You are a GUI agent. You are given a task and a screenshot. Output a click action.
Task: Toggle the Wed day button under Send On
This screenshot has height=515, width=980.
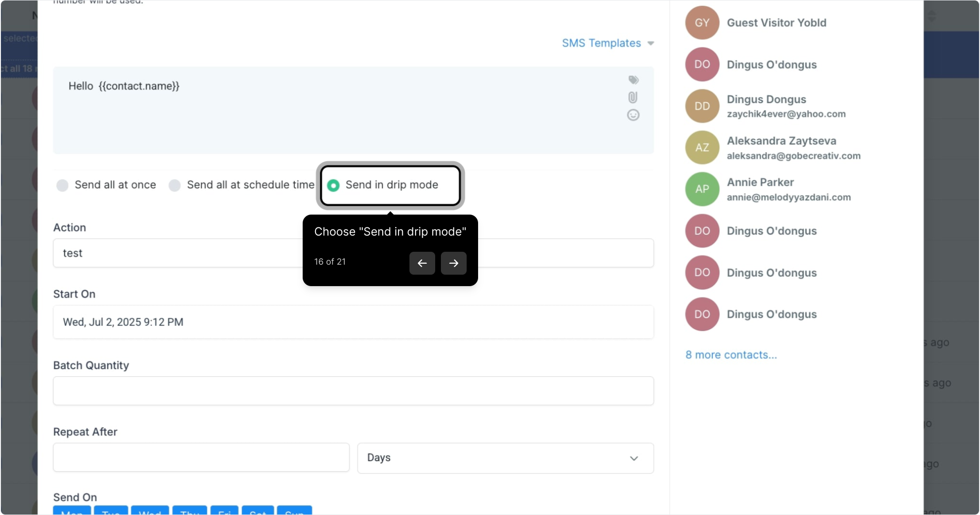[x=150, y=511]
